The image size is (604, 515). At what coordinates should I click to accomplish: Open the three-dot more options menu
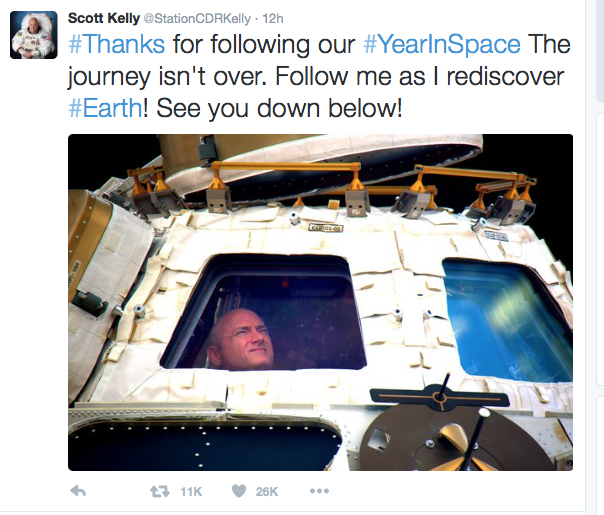tap(319, 491)
